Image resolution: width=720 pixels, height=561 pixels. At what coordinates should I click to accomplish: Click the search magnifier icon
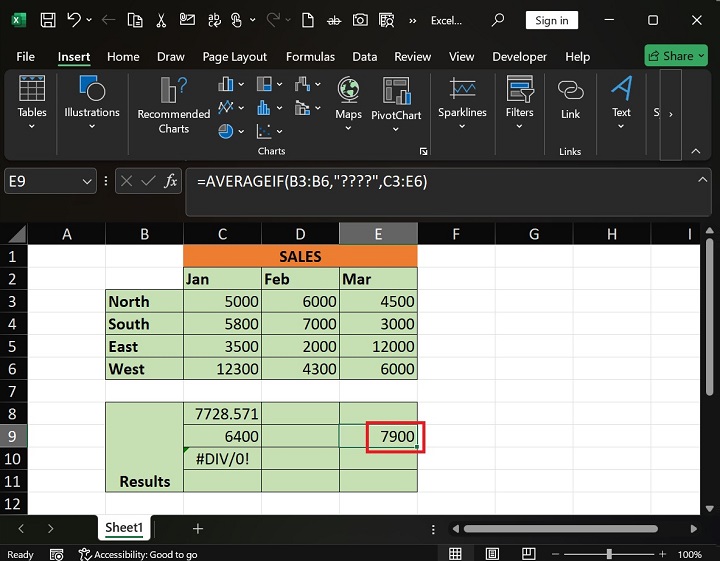click(x=498, y=20)
